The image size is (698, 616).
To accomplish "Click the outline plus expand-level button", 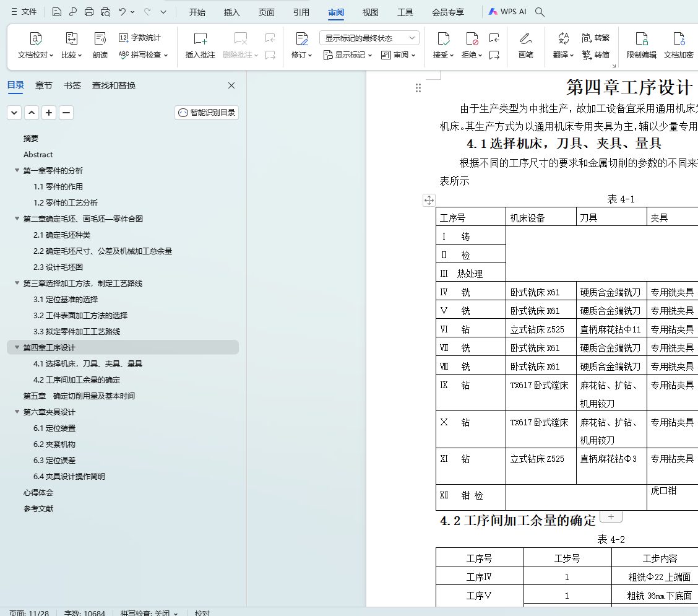I will [x=49, y=113].
